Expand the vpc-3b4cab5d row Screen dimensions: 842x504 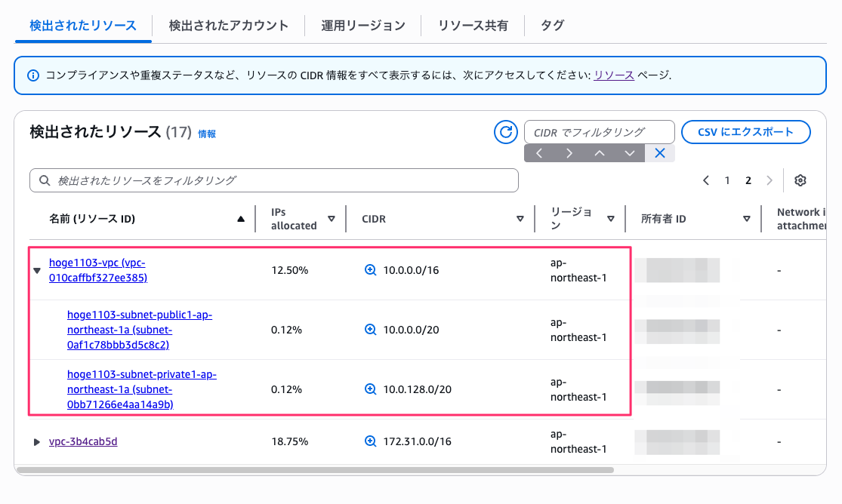coord(36,441)
